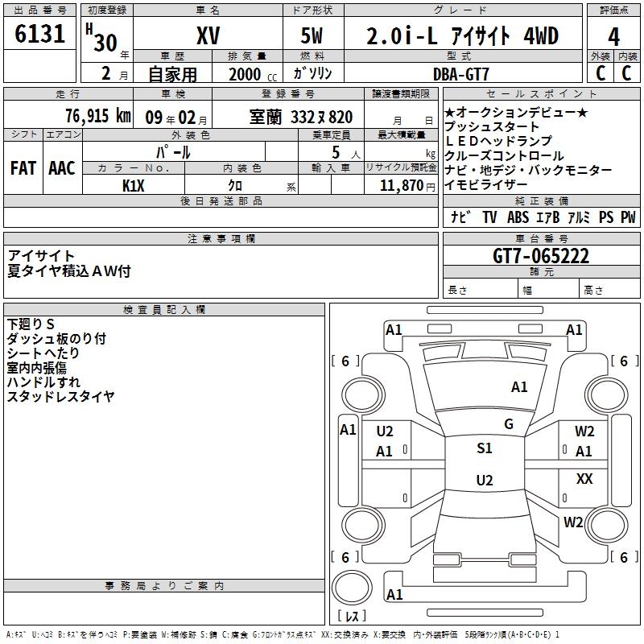
Task: Click the レス box below the diagram
Action: 352,617
